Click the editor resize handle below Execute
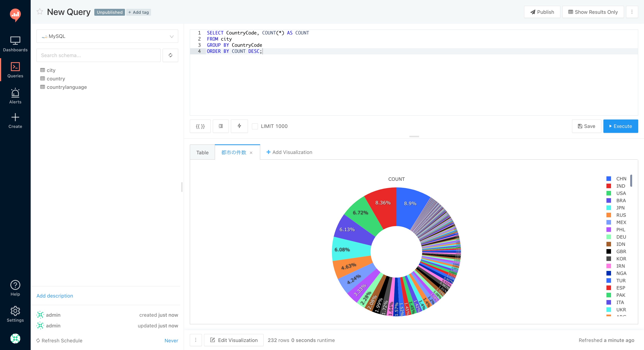Image resolution: width=644 pixels, height=350 pixels. (414, 136)
